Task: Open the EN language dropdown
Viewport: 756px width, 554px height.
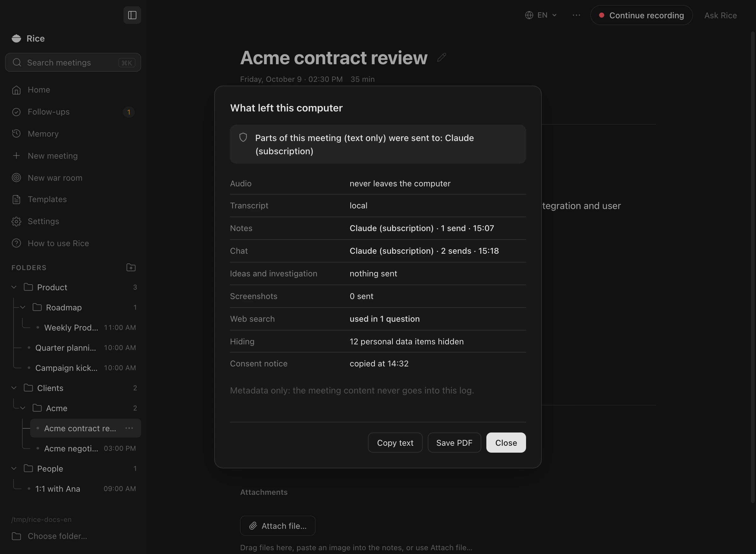Action: click(541, 15)
